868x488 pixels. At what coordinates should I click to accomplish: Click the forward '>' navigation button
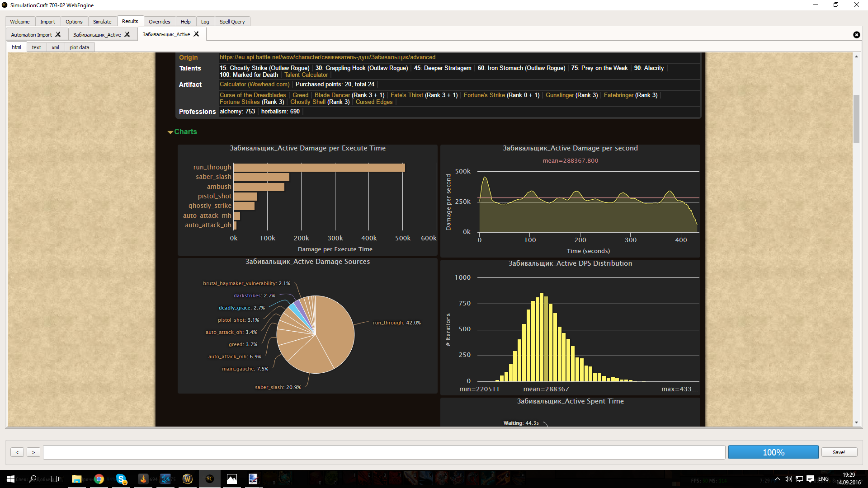coord(33,452)
